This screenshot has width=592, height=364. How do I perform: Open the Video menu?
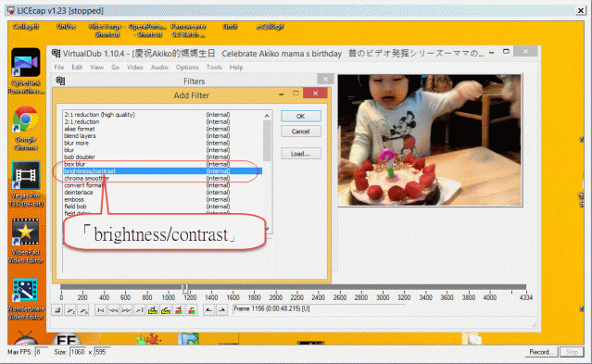[134, 68]
